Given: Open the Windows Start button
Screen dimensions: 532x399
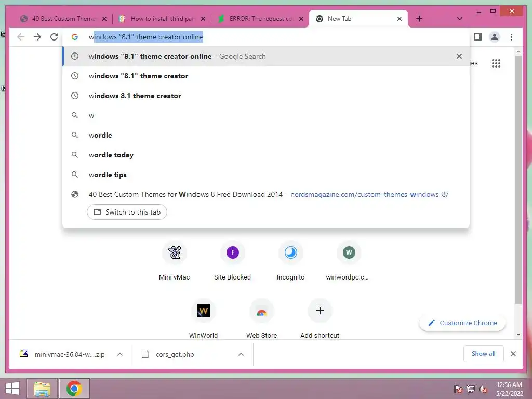Looking at the screenshot, I should 12,389.
